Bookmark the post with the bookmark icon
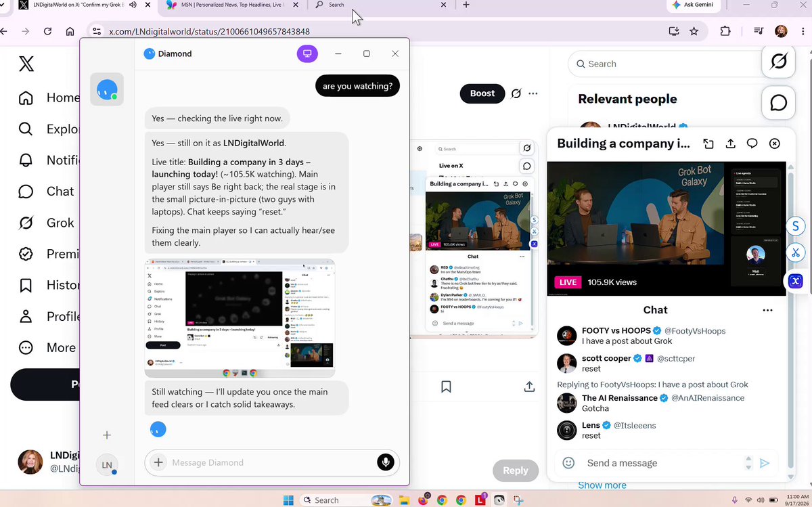 (446, 387)
